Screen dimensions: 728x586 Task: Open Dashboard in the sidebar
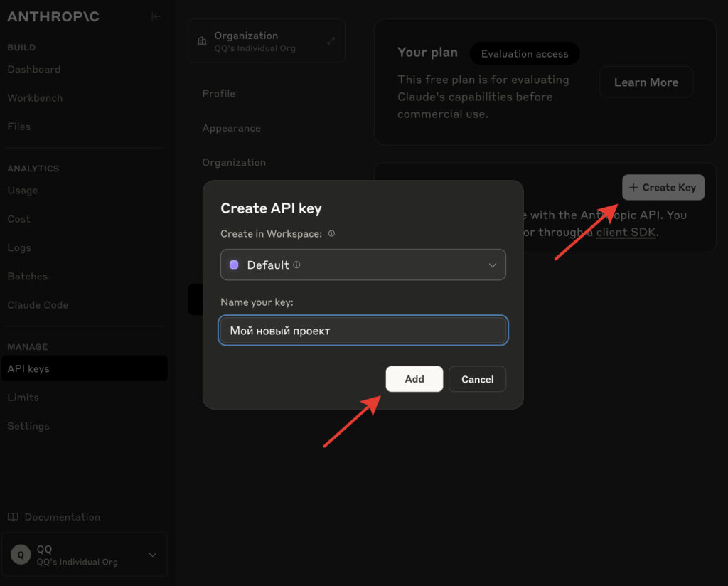(34, 69)
